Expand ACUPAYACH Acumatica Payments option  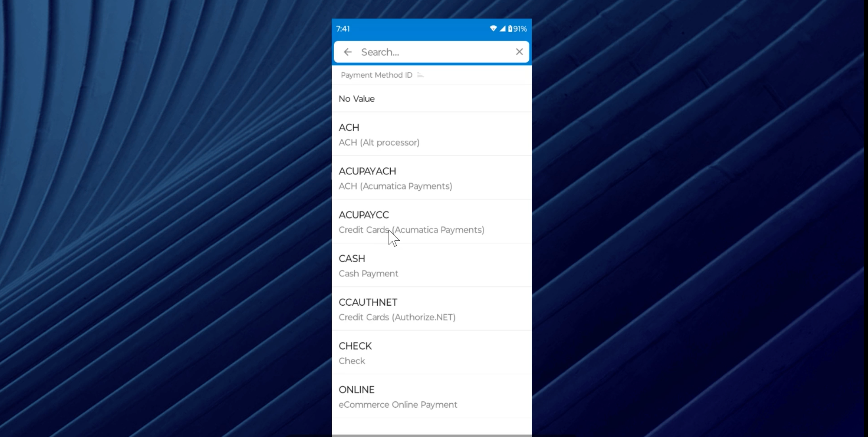(432, 178)
